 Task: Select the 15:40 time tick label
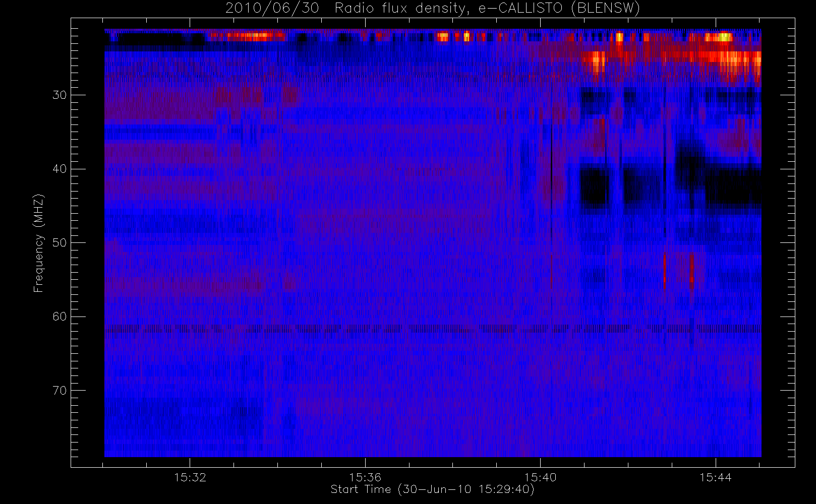(x=540, y=477)
